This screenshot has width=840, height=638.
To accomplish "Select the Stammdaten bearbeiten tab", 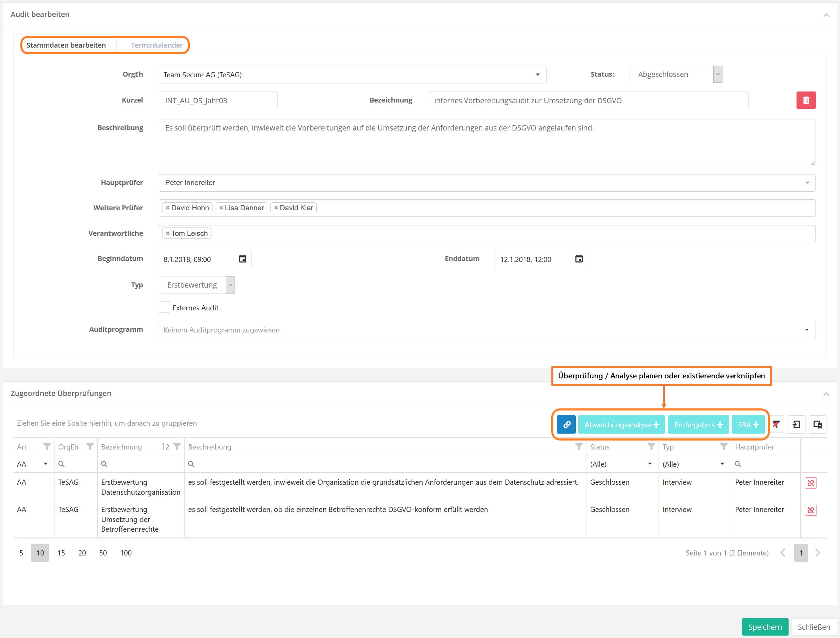I will (66, 45).
